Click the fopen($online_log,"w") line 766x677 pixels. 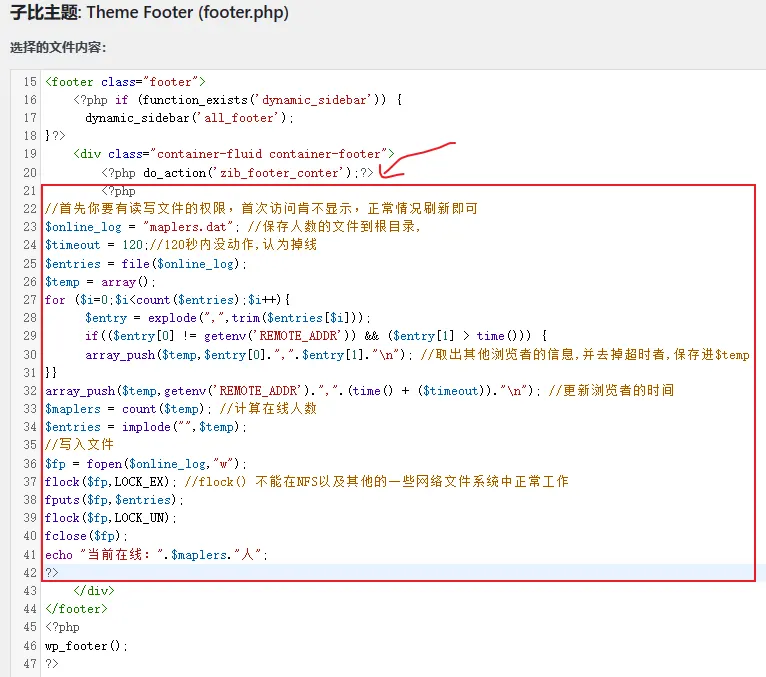click(146, 463)
